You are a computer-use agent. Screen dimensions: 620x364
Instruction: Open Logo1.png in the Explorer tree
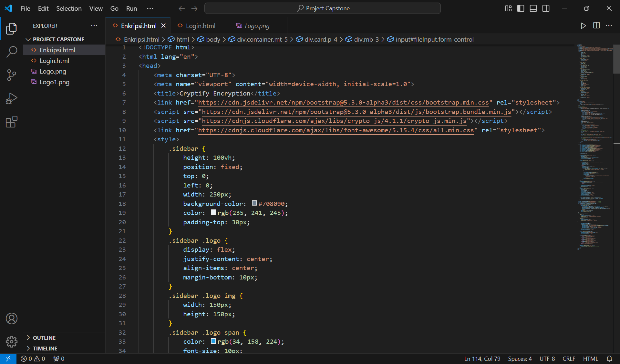tap(64, 82)
